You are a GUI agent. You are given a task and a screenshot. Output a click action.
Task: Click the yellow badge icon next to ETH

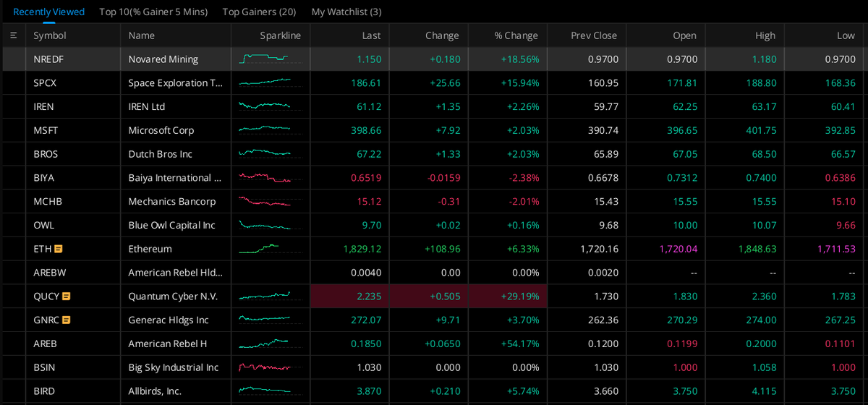(x=59, y=249)
